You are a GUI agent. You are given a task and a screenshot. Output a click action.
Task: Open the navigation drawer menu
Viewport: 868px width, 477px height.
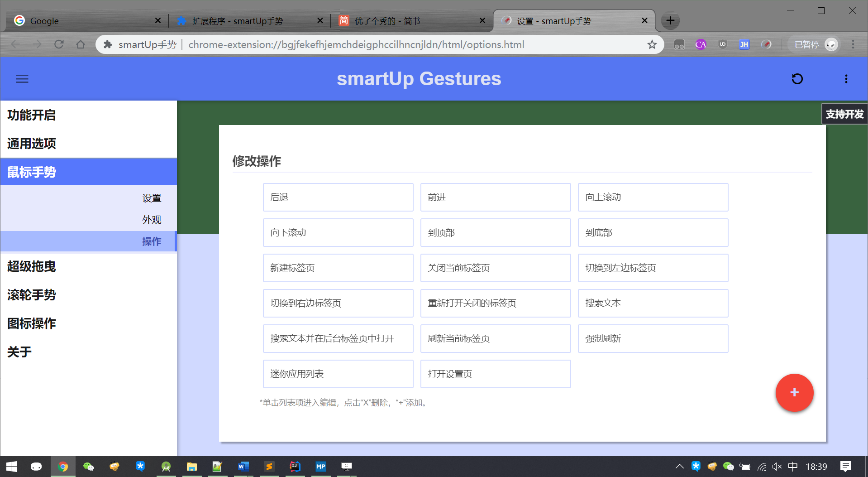point(22,78)
